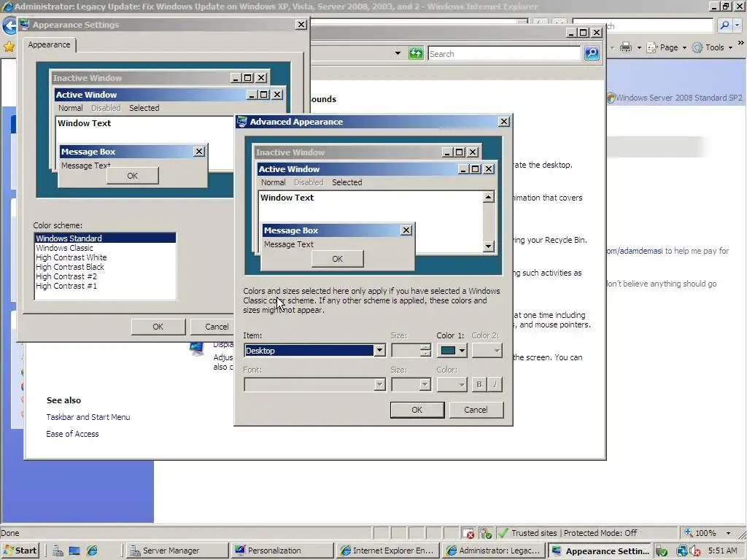This screenshot has height=560, width=747.
Task: Expand the address bar dropdown in Personalization window
Action: pyautogui.click(x=398, y=53)
